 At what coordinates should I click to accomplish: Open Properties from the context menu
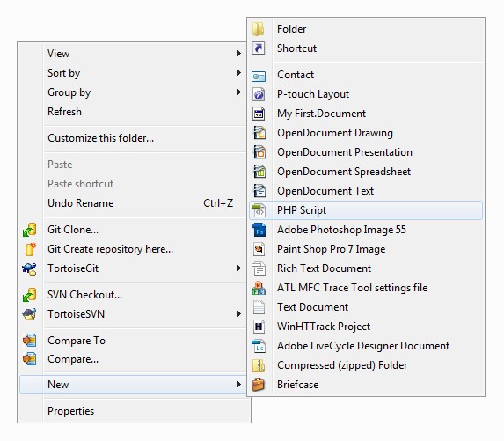[134, 411]
